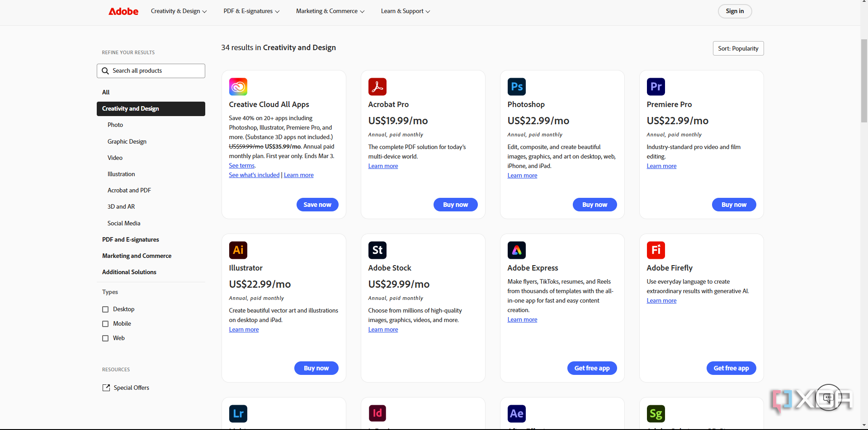Enable the Web filter checkbox
868x430 pixels.
click(x=105, y=338)
